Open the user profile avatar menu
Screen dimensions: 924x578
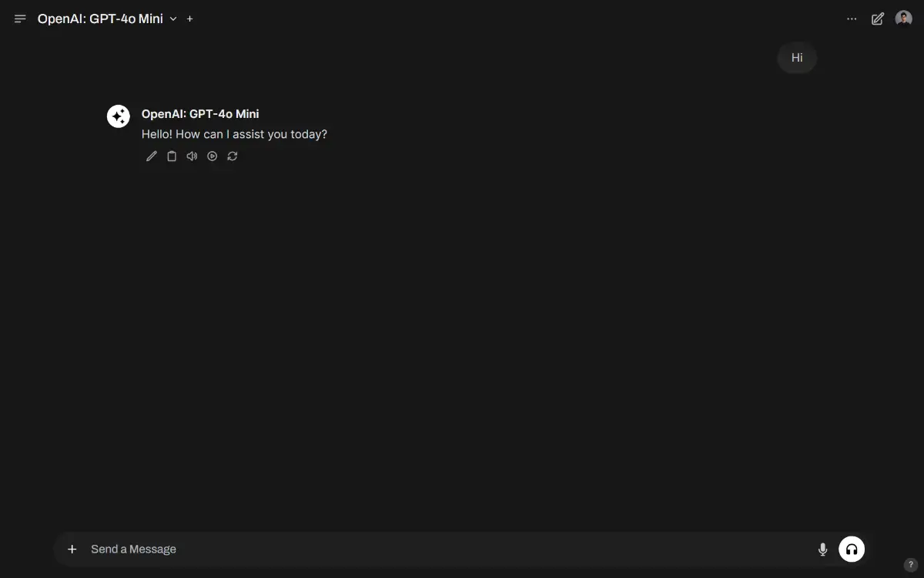904,18
